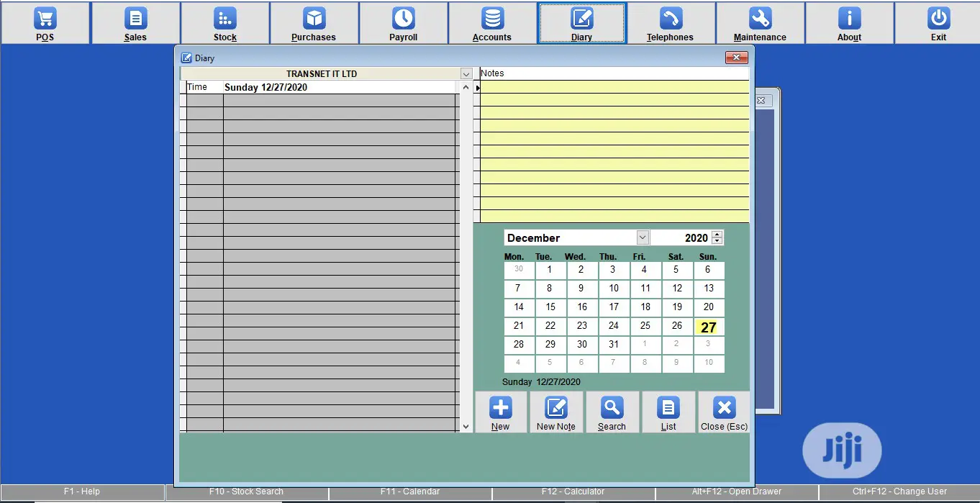Image resolution: width=980 pixels, height=503 pixels.
Task: Expand the TRANSNET IT LTD dropdown
Action: tap(466, 73)
